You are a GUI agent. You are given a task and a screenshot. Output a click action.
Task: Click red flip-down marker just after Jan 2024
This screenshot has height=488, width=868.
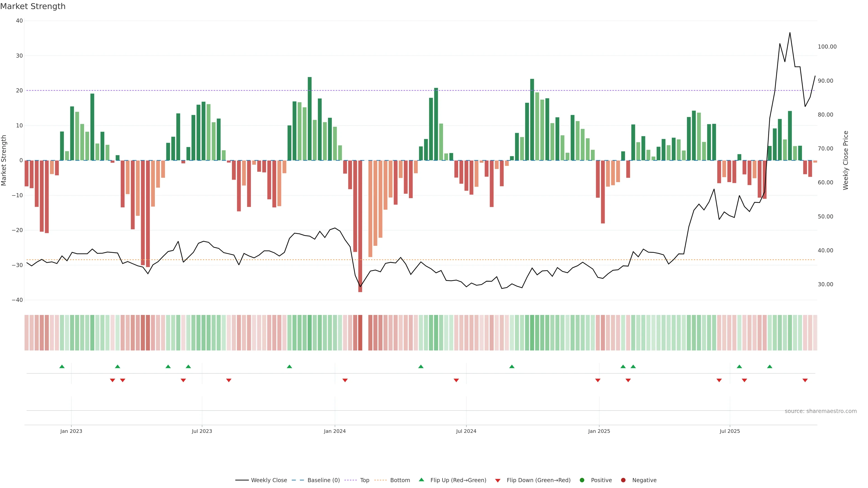coord(345,380)
